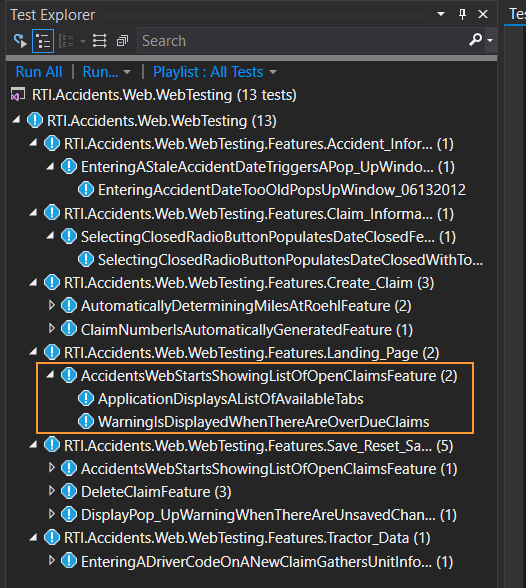Collapse AccidentsWebStartsShowingListOfOpenClaimsFeature (2)
The height and width of the screenshot is (588, 526).
pyautogui.click(x=50, y=375)
